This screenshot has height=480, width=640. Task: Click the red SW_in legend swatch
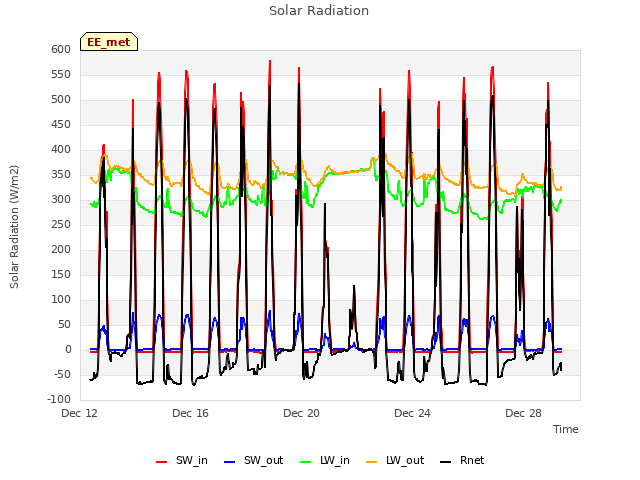pos(162,462)
